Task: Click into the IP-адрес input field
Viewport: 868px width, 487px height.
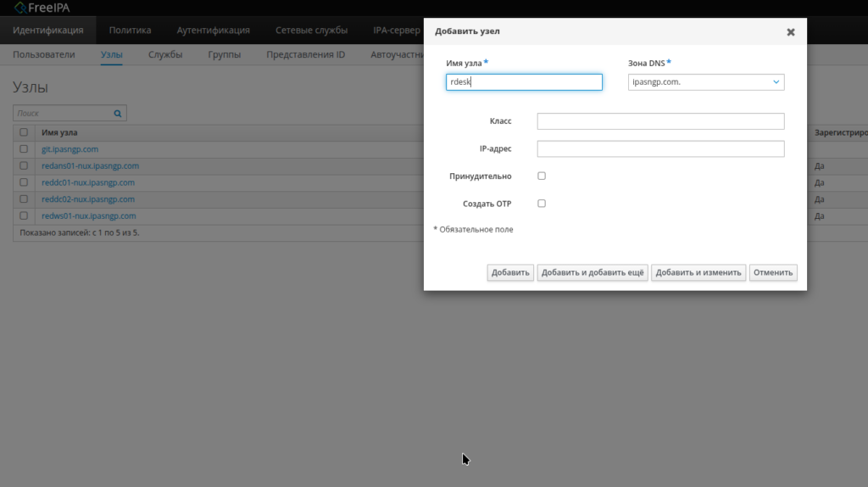Action: (x=660, y=149)
